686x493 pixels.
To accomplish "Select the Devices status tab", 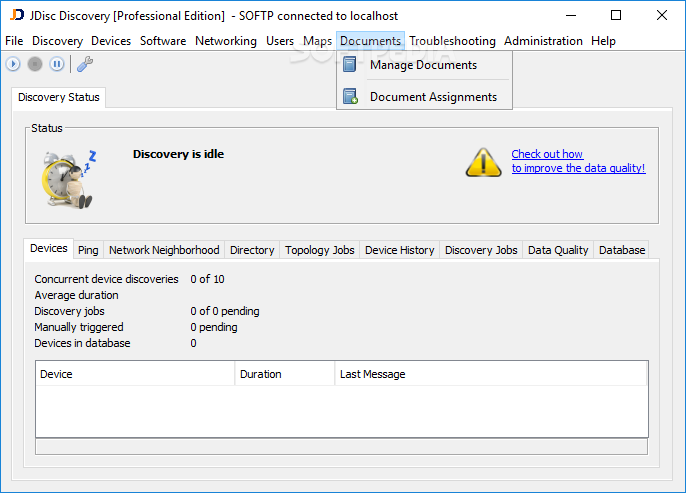I will tap(49, 248).
